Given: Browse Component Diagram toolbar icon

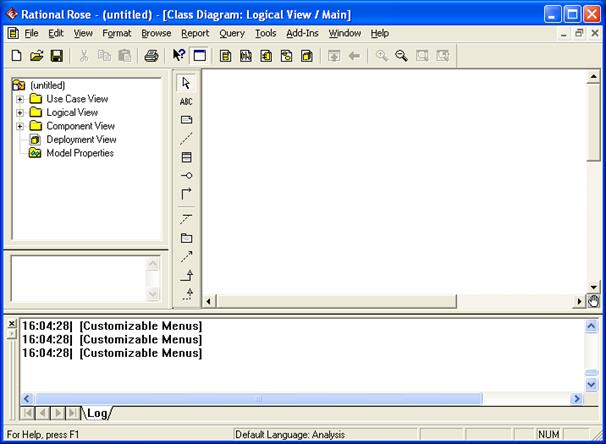Looking at the screenshot, I should 266,56.
